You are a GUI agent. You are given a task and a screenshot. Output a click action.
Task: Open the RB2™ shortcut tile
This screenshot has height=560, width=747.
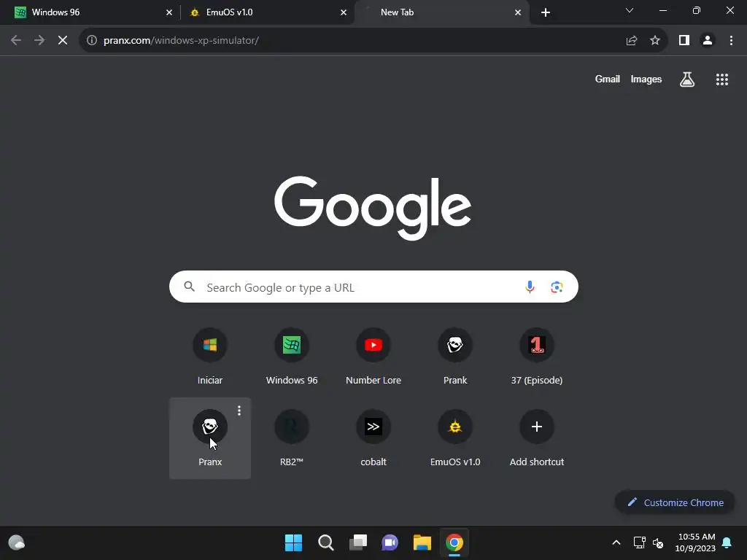pyautogui.click(x=292, y=438)
